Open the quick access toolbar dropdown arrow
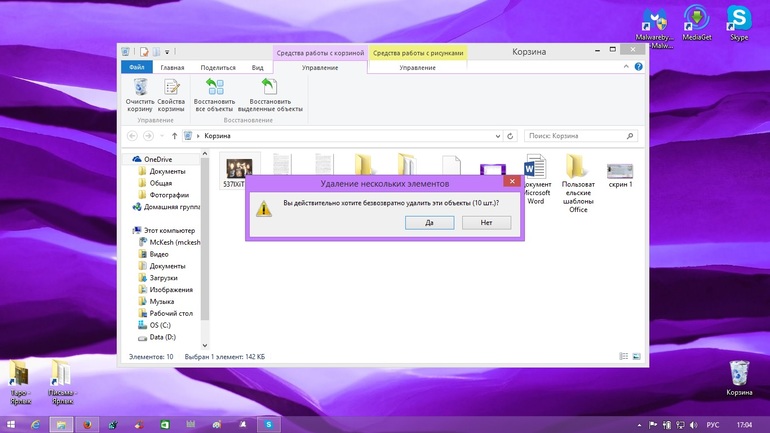The width and height of the screenshot is (770, 433). point(167,52)
